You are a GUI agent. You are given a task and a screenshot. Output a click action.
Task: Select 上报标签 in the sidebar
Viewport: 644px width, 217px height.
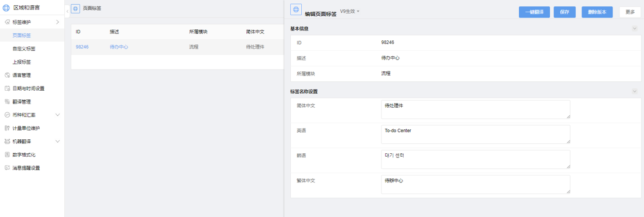coord(22,62)
